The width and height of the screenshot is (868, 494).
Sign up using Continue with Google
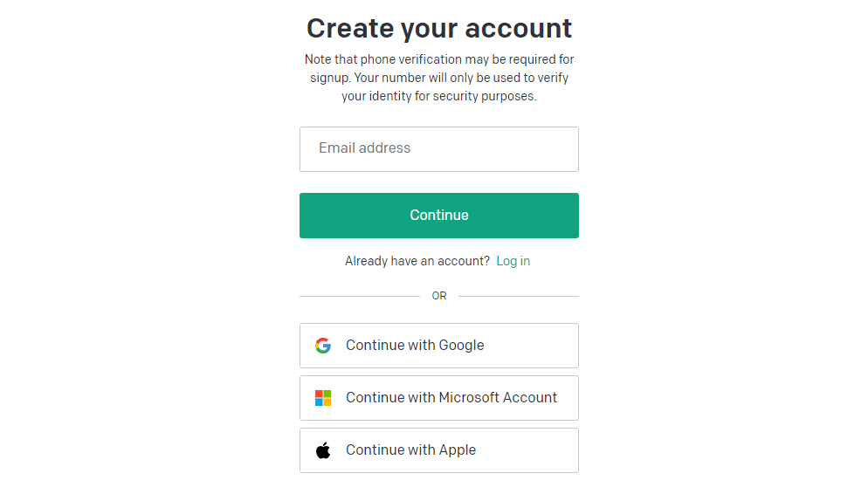(439, 346)
